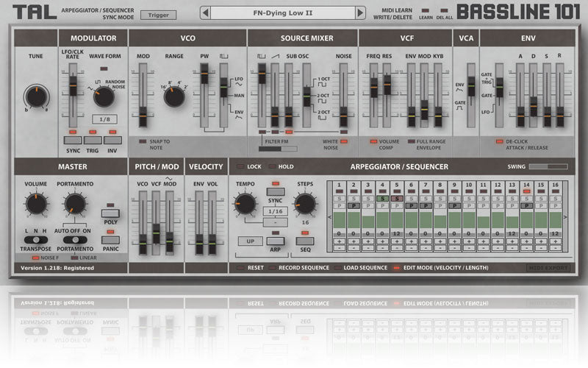Click the STEPS knob
Screen dimensions: 588x368
pos(305,204)
